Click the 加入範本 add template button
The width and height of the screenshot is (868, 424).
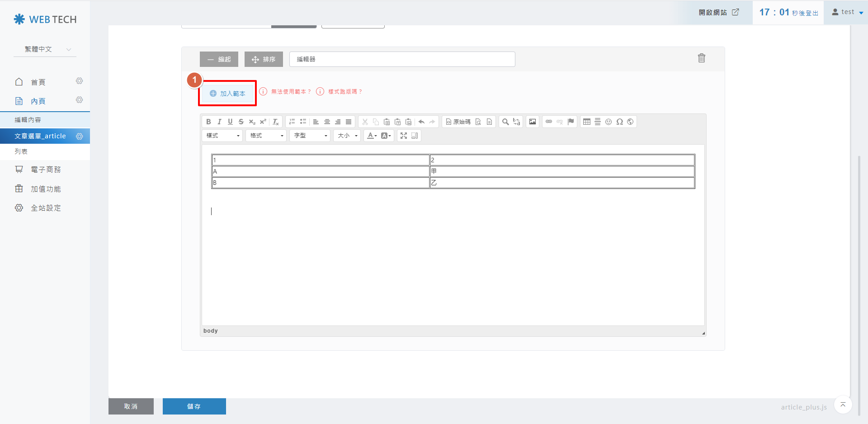point(227,94)
